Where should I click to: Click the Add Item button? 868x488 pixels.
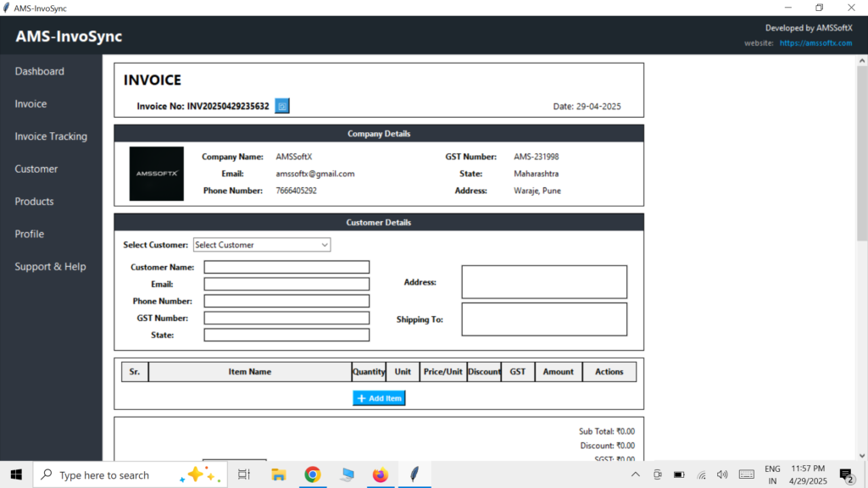pos(379,398)
